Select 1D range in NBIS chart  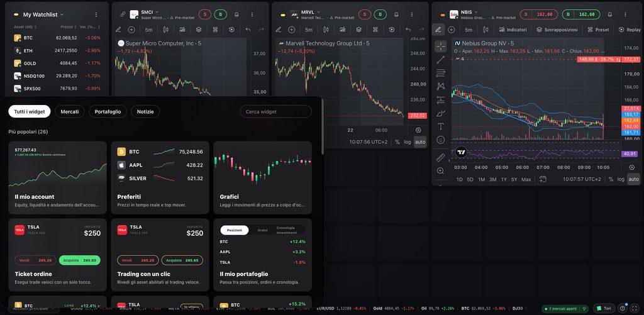[x=460, y=179]
